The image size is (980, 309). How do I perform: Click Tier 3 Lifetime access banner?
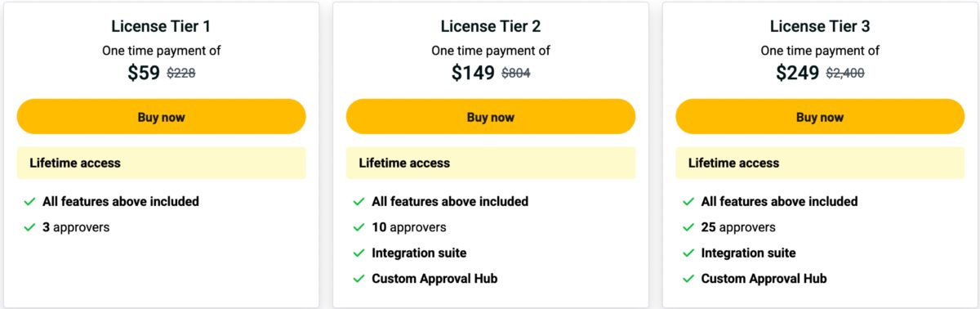coord(820,163)
